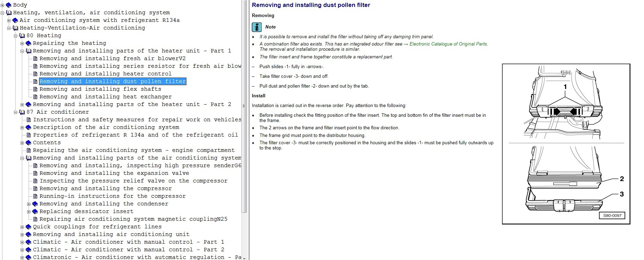Collapse Heating, ventilation, air conditioning system node
The height and width of the screenshot is (260, 644).
click(2, 13)
